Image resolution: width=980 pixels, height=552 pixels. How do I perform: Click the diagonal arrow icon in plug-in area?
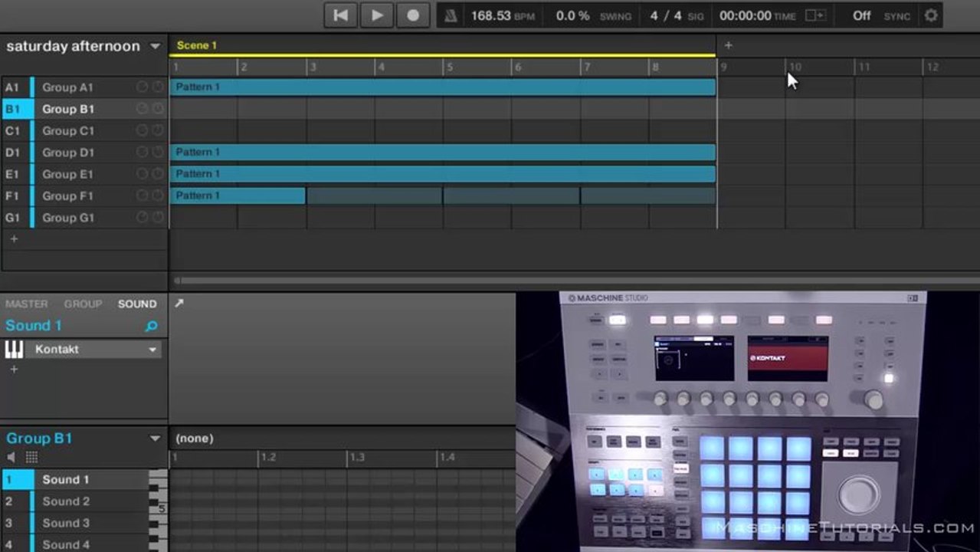point(179,304)
